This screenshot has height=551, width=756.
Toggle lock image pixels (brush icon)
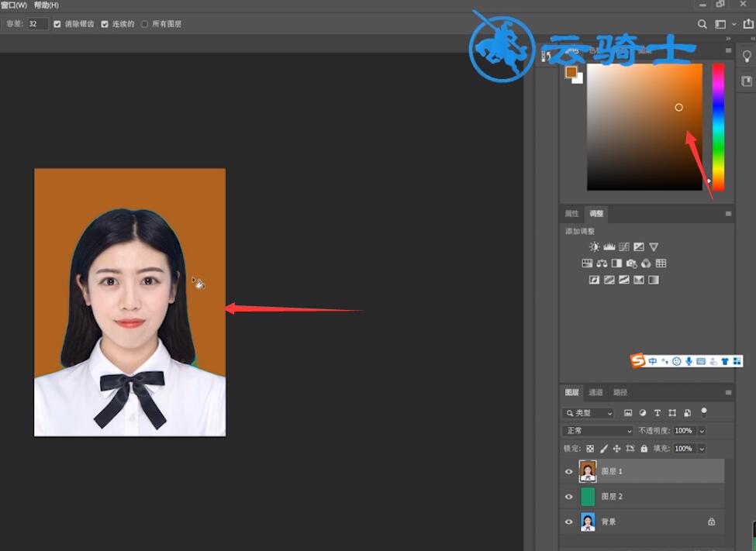[604, 449]
